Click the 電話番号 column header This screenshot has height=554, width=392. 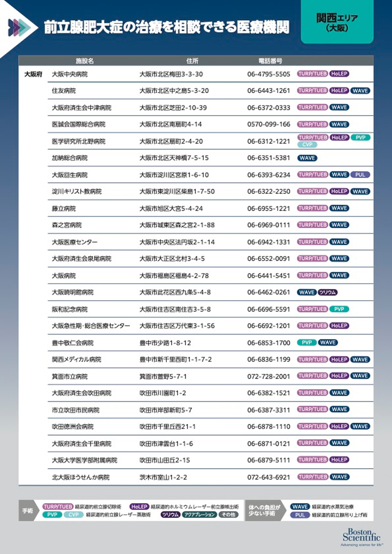click(270, 61)
